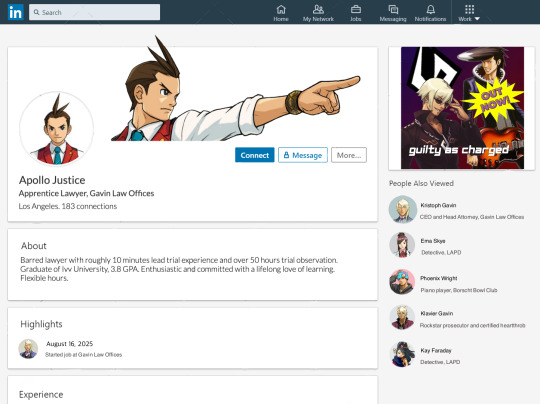This screenshot has height=404, width=540.
Task: Open Ema Skye's profile name link
Action: (x=433, y=241)
